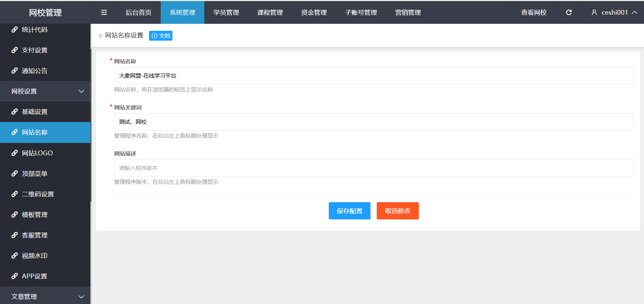The width and height of the screenshot is (644, 304).
Task: Click the user avatar icon beside ceshi001
Action: point(594,12)
